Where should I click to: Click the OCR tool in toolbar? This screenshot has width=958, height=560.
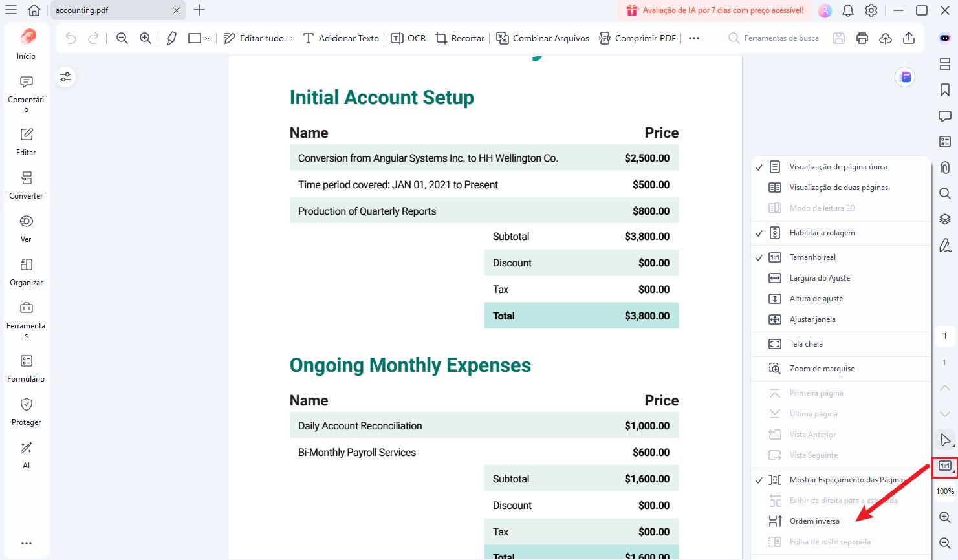coord(408,38)
